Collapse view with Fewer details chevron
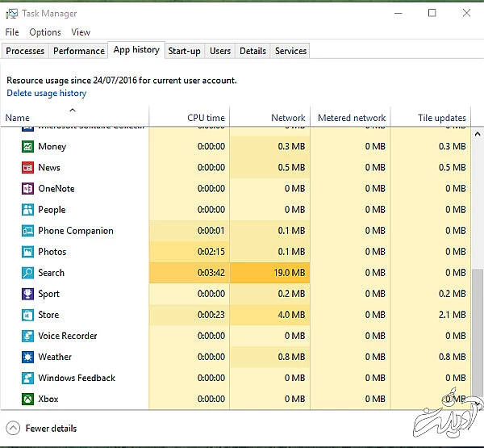Viewport: 484px width, 448px height. (x=13, y=429)
